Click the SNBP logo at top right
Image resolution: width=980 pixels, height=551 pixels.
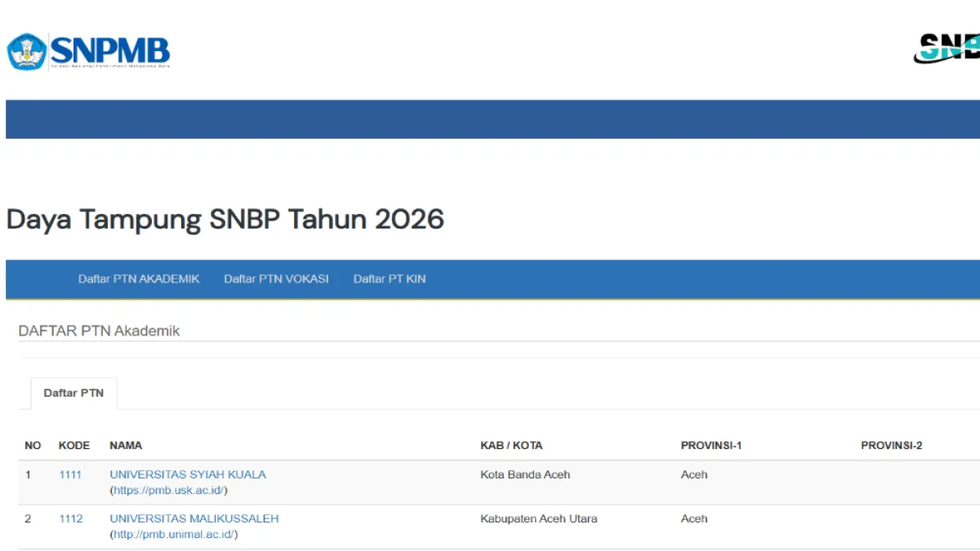(x=947, y=48)
